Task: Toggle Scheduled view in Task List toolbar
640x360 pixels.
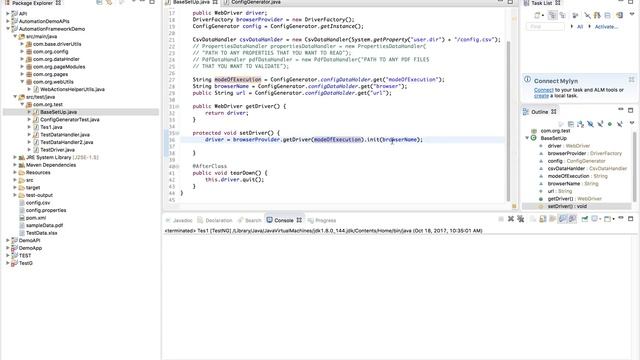Action: (x=563, y=16)
